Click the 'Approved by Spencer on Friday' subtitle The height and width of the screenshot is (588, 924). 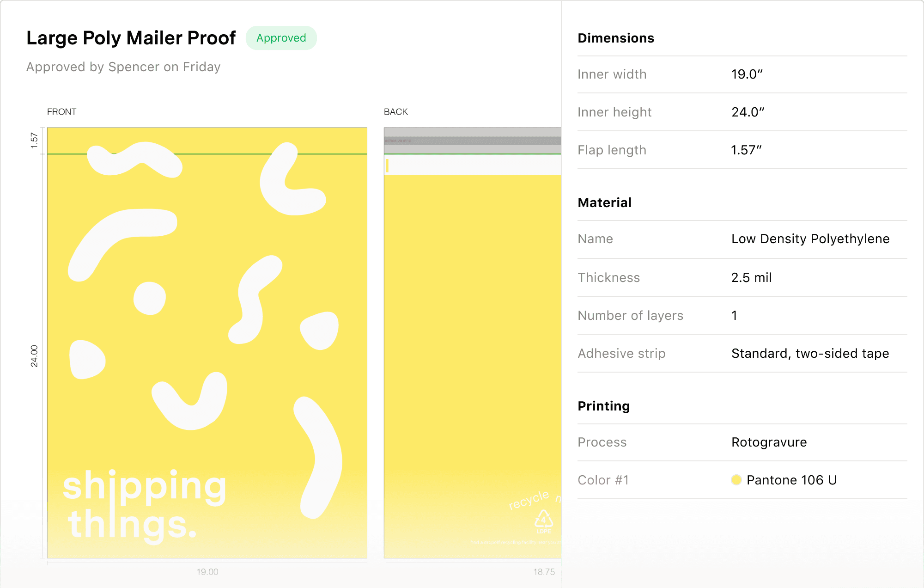(x=123, y=67)
